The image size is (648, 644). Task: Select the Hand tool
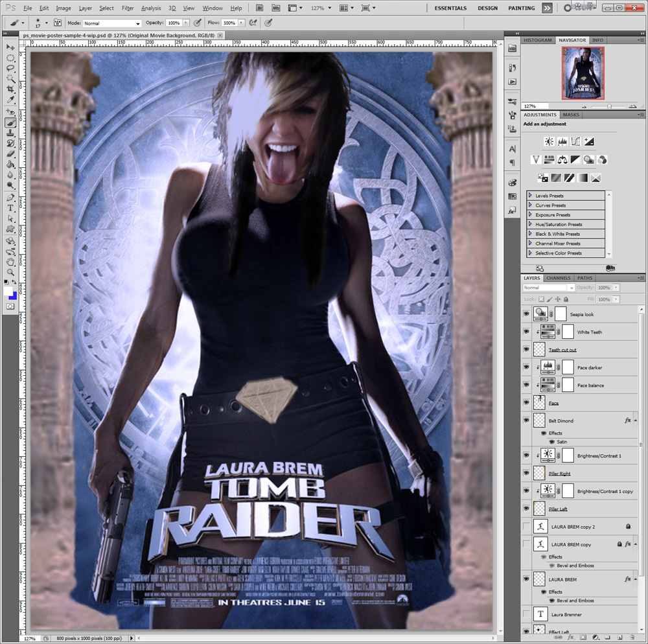[10, 262]
